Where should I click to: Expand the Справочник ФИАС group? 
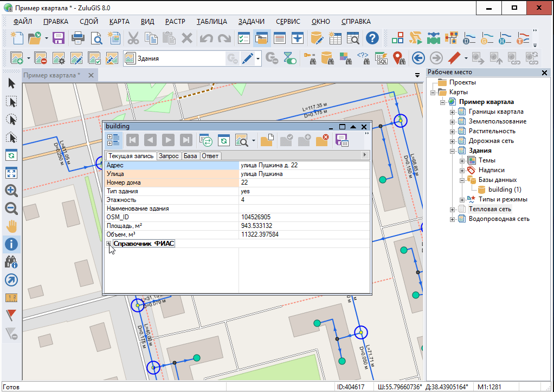click(109, 244)
